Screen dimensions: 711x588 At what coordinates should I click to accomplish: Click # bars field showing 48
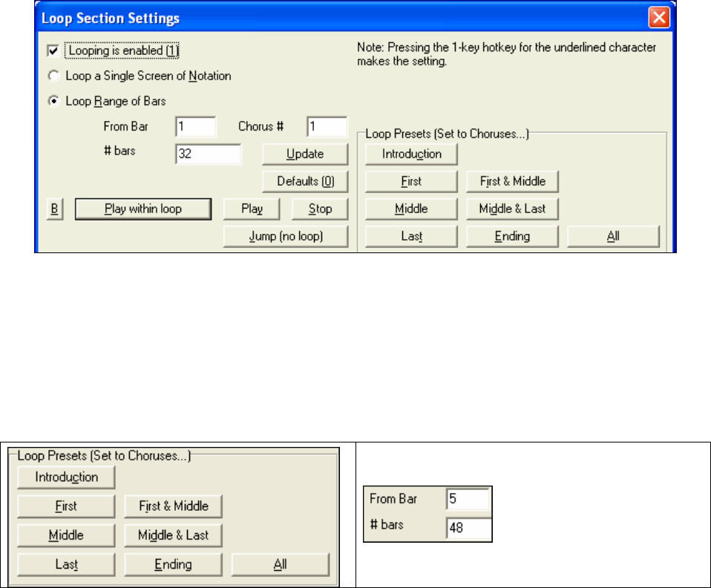pos(468,528)
